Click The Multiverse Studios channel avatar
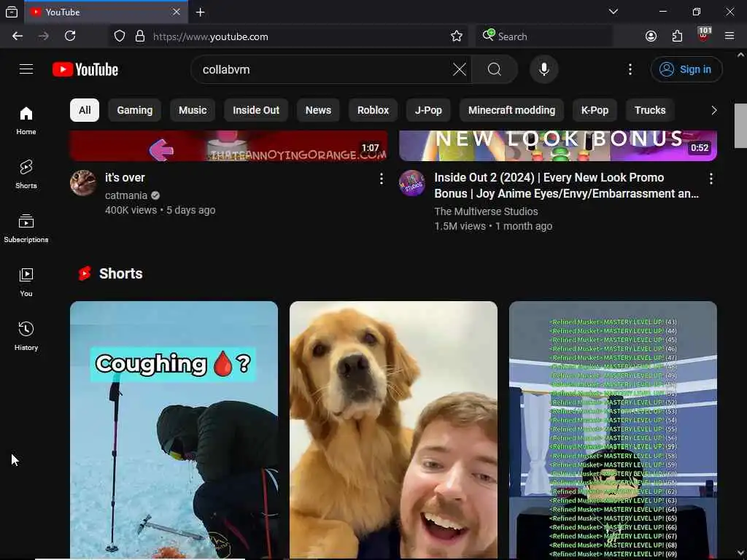Viewport: 747px width, 560px height. [x=412, y=183]
